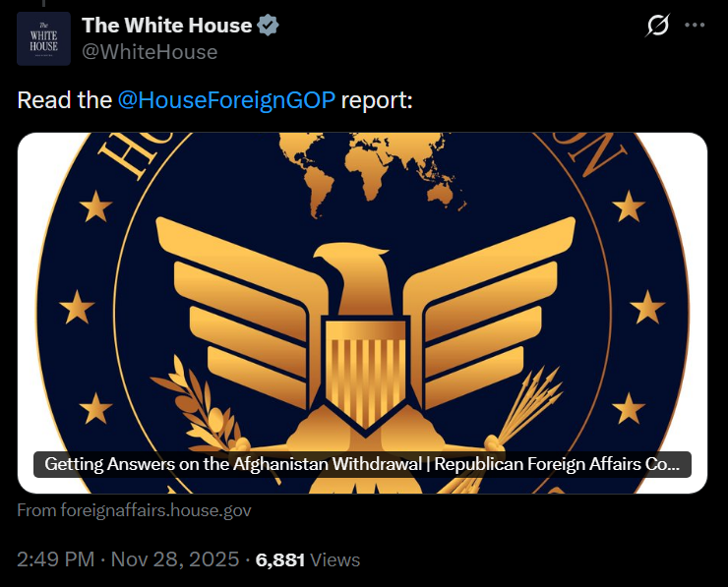Click the blue verified badge
Image resolution: width=728 pixels, height=587 pixels.
(x=267, y=26)
